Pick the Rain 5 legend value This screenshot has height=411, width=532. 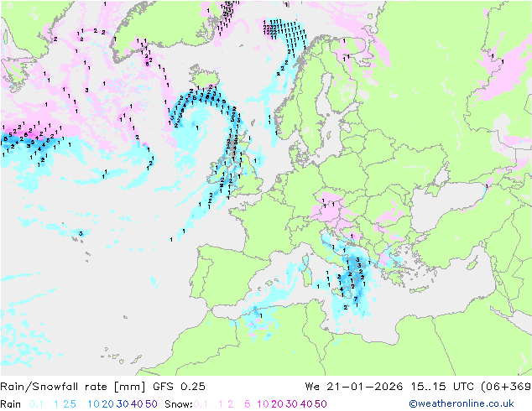[73, 404]
